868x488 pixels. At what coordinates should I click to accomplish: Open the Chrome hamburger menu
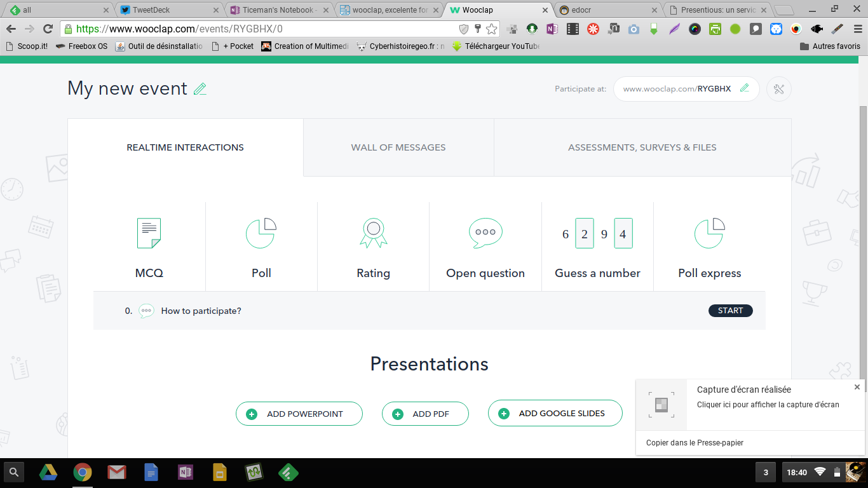point(857,29)
